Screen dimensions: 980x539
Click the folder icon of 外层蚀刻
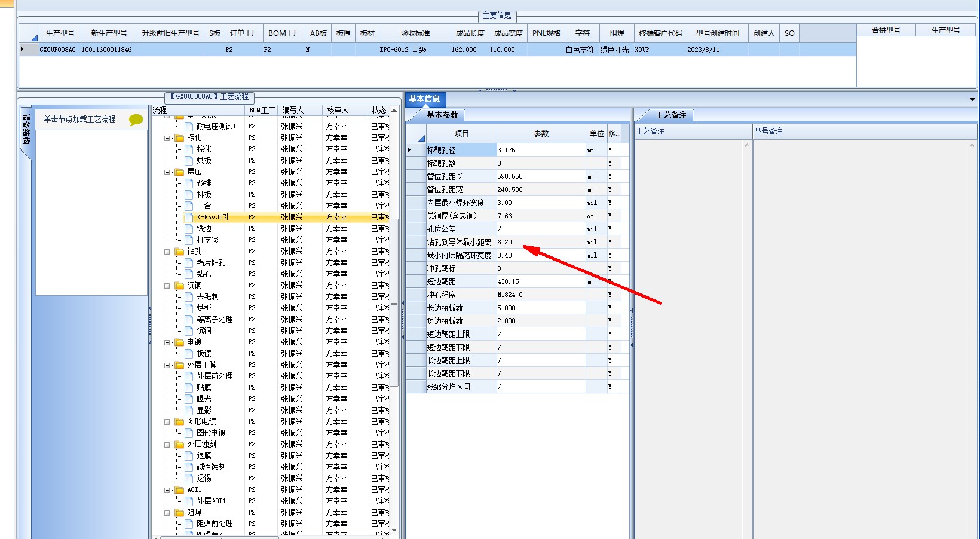(179, 444)
